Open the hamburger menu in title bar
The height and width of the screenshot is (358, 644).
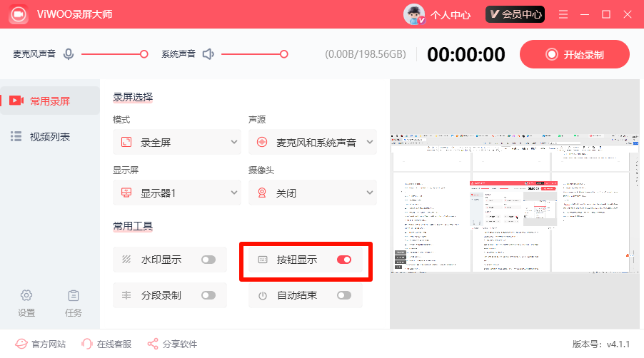click(563, 14)
